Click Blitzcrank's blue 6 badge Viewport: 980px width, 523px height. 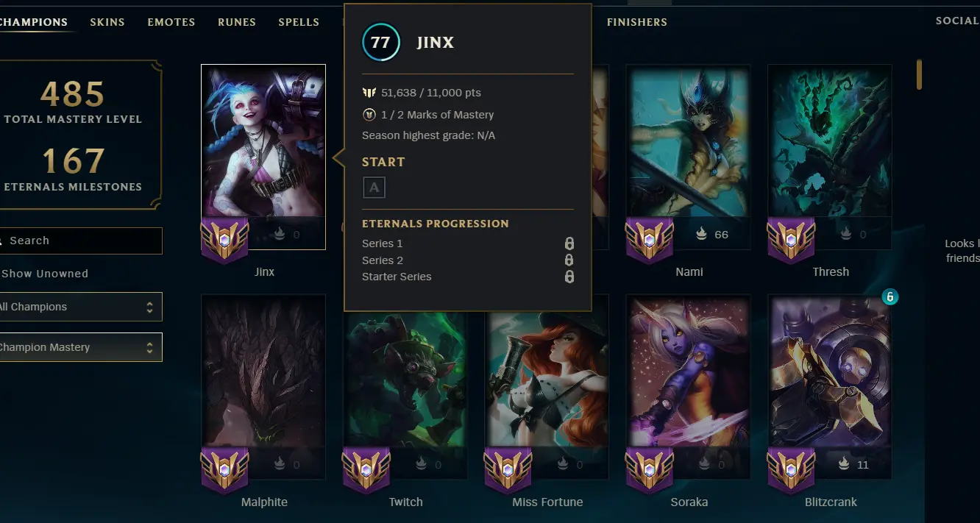pyautogui.click(x=890, y=297)
